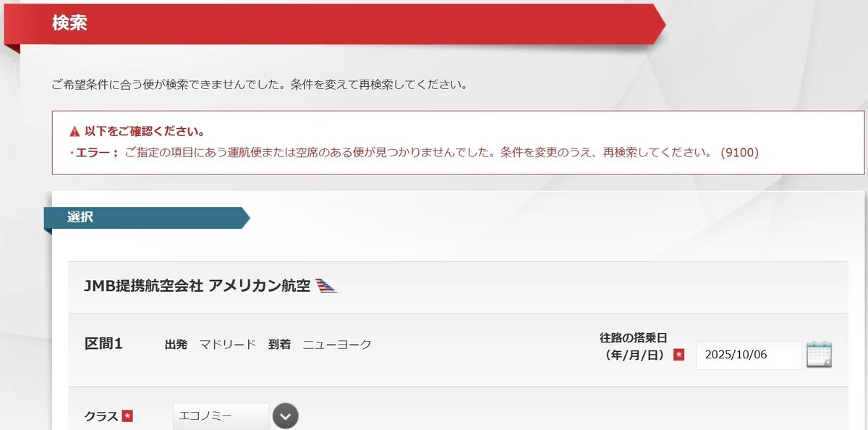
Task: Click the American Airlines logo icon
Action: 327,286
